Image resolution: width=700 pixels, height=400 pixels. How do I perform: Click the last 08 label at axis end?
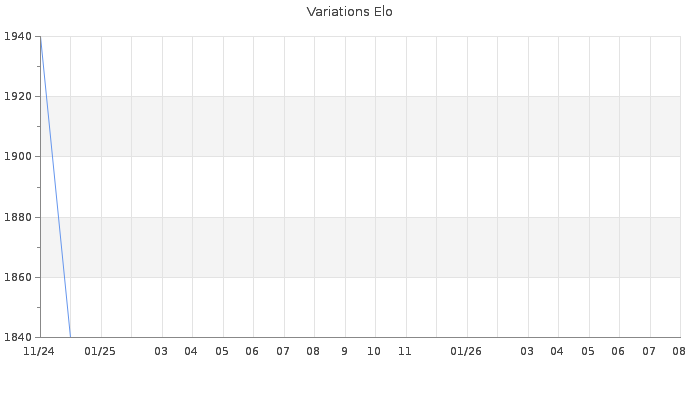pos(679,352)
